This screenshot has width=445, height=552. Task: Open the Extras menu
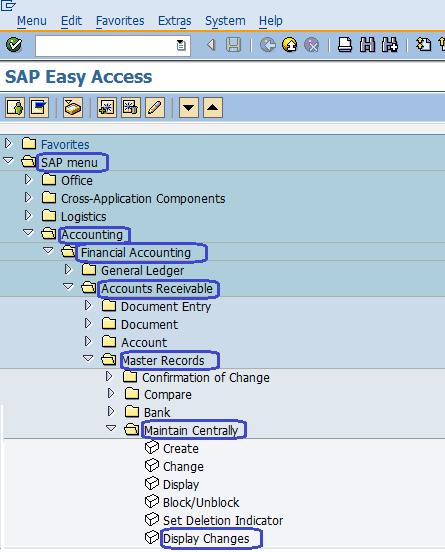(175, 21)
